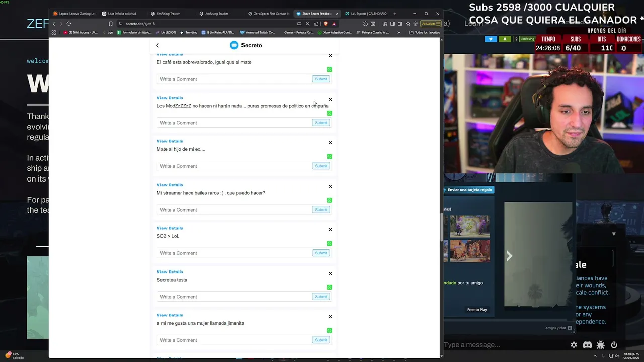Open the Discord icon beside the chat input

pyautogui.click(x=587, y=345)
